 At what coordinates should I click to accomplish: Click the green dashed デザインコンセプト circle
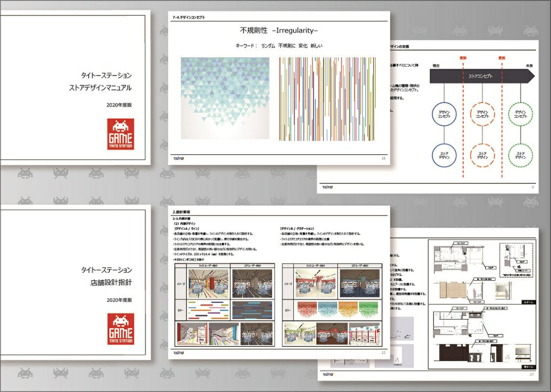click(521, 115)
